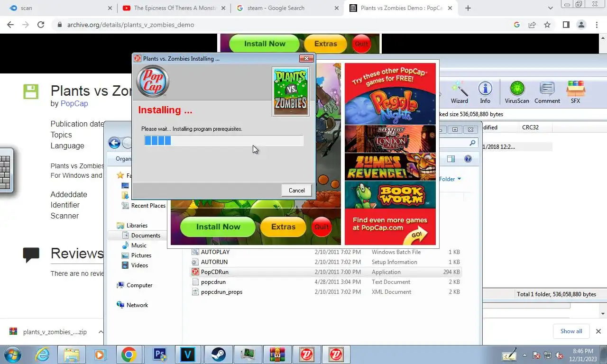Click volume icon in system tray
This screenshot has height=364, width=607.
coord(559,355)
